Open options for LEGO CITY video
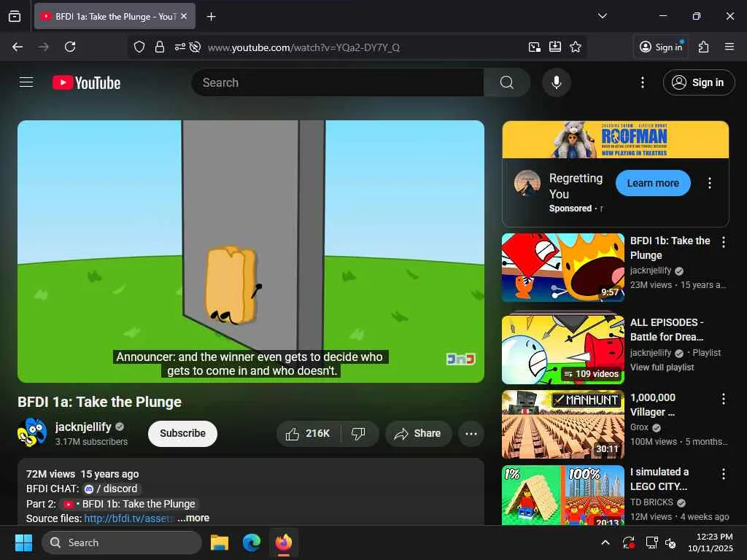747x560 pixels. point(723,472)
